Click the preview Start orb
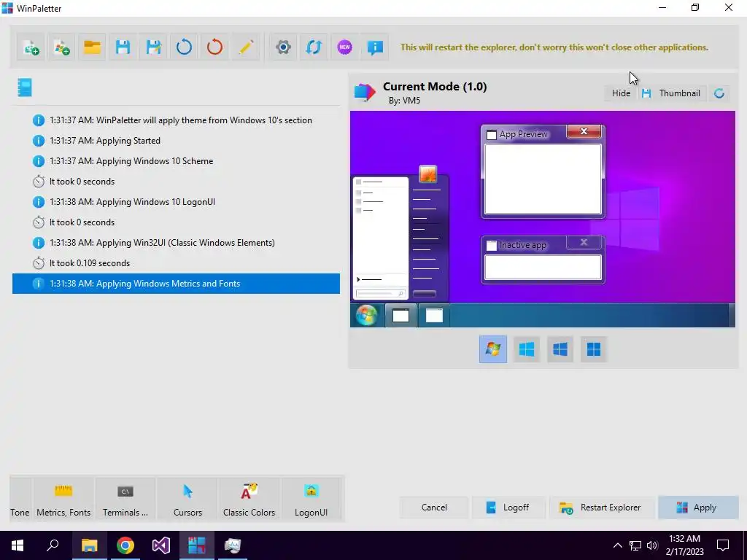Screen dimensions: 747x560 [x=366, y=315]
